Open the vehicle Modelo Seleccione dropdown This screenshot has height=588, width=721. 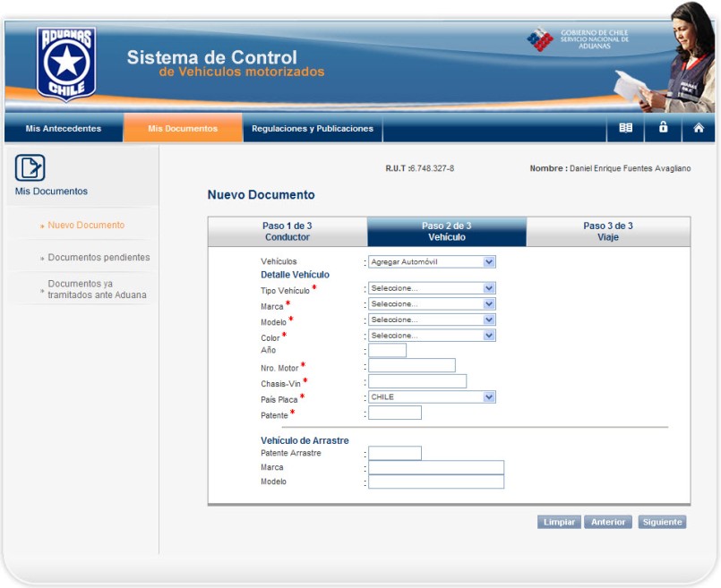[x=432, y=320]
